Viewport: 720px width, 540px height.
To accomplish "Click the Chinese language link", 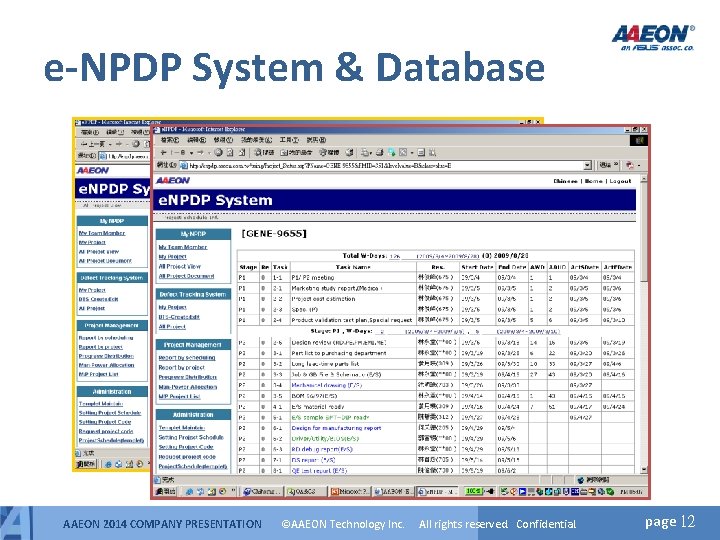I will coord(565,181).
